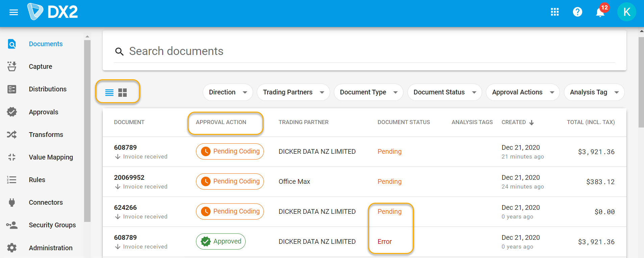Click the Approved badge for document 608789
Image resolution: width=644 pixels, height=258 pixels.
click(x=221, y=241)
